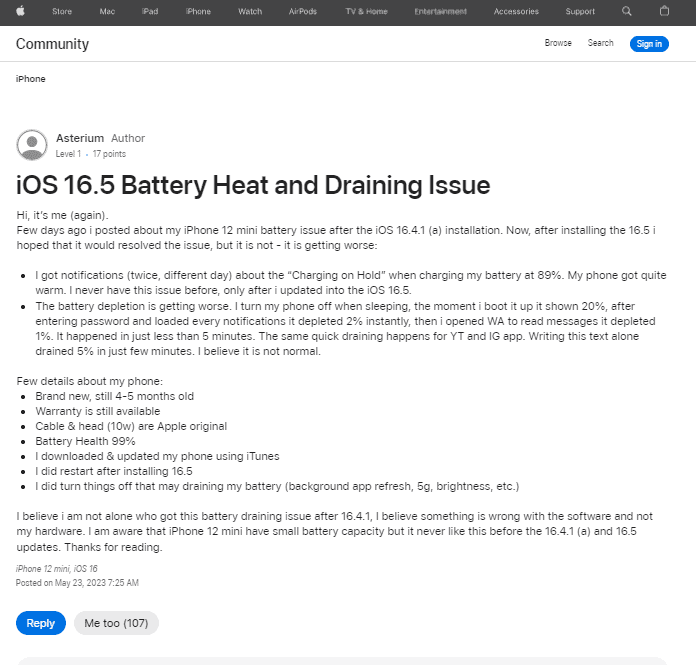The height and width of the screenshot is (665, 696).
Task: Open the Watch menu
Action: tap(250, 12)
